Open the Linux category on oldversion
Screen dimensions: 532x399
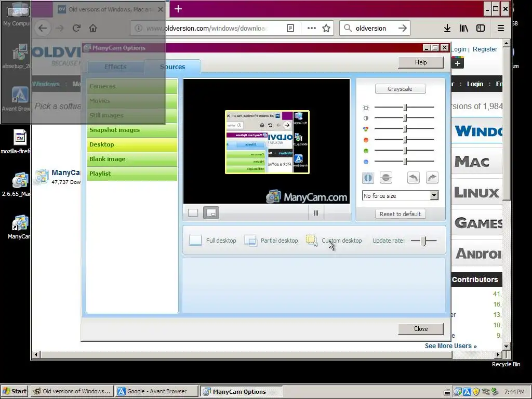(x=477, y=193)
